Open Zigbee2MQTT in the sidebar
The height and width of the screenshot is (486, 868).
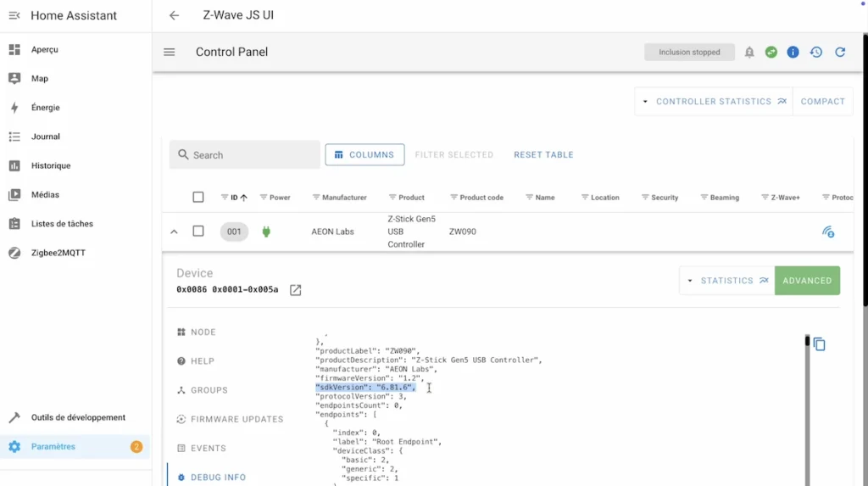click(x=75, y=253)
